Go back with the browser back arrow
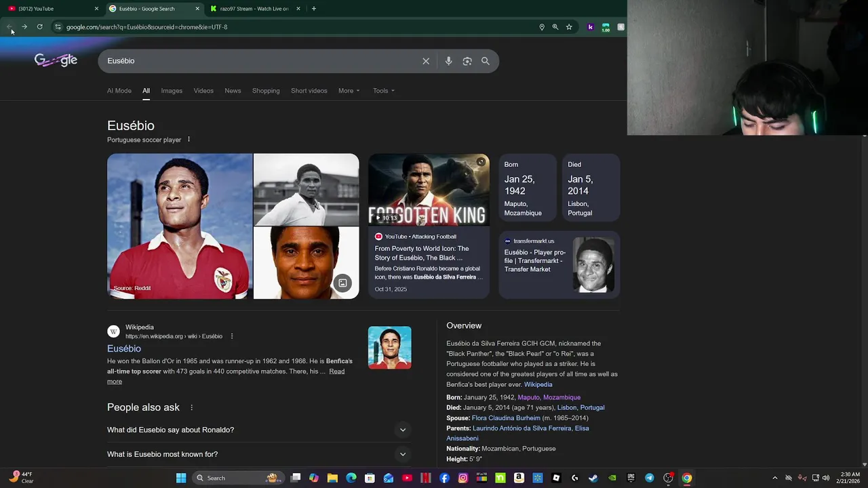 (x=9, y=27)
